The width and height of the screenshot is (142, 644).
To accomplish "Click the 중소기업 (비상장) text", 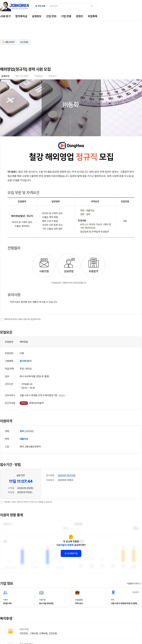I will tap(46, 604).
